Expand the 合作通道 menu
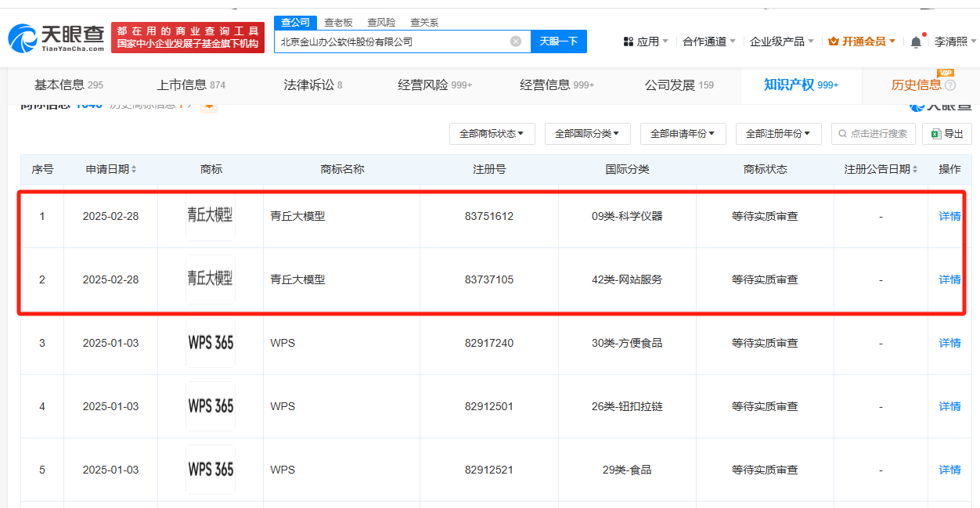The width and height of the screenshot is (980, 508). [709, 41]
